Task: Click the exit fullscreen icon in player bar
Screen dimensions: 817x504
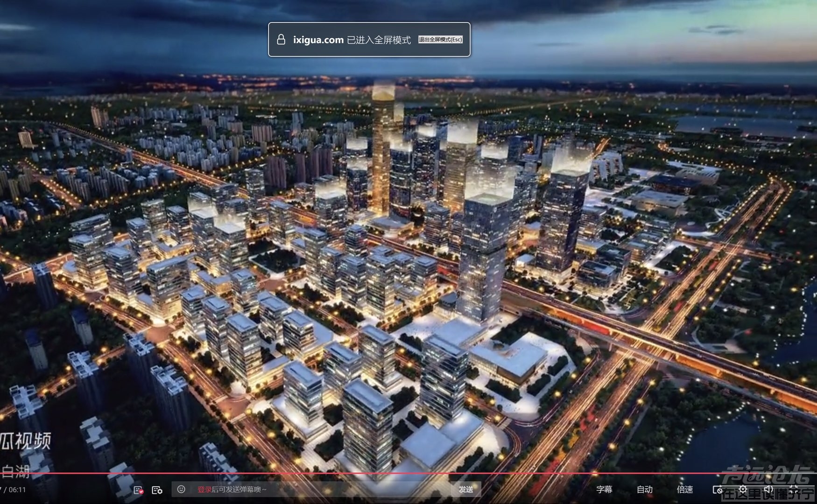Action: click(x=794, y=490)
